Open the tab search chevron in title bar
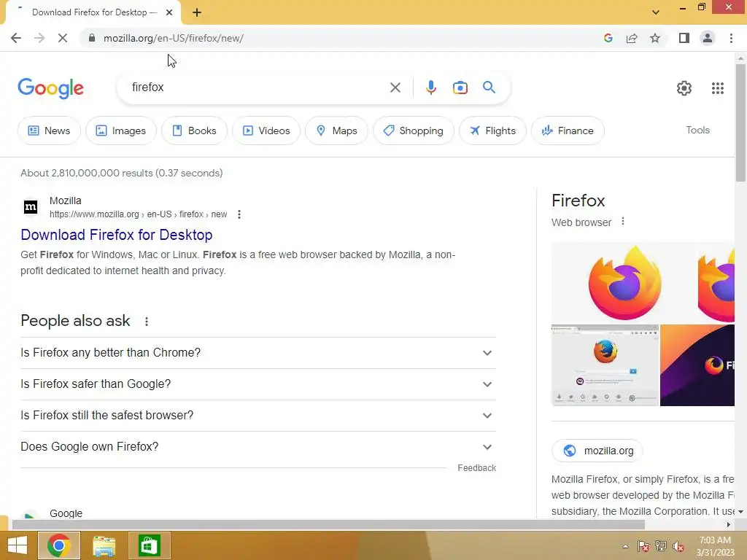747x560 pixels. click(x=656, y=12)
